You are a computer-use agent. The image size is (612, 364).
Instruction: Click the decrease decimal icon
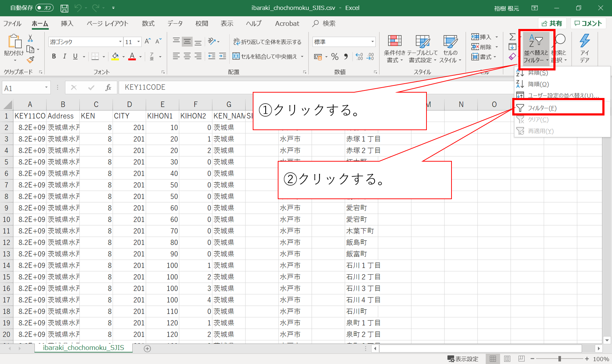point(370,56)
